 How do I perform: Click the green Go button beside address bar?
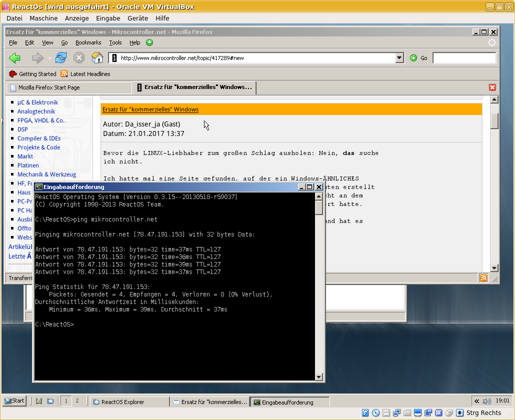(x=419, y=58)
